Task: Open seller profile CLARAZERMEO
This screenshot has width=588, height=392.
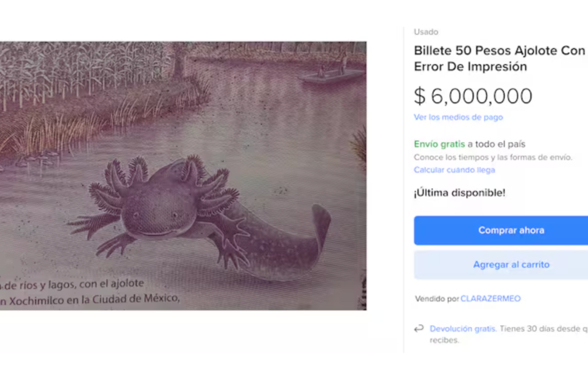Action: [x=490, y=298]
